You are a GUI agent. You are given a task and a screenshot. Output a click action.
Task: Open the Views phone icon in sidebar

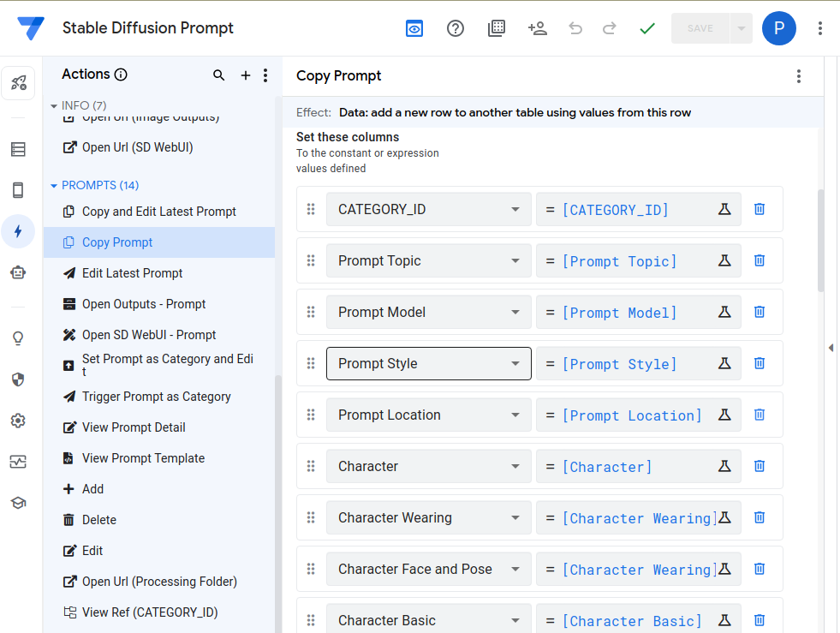click(18, 190)
